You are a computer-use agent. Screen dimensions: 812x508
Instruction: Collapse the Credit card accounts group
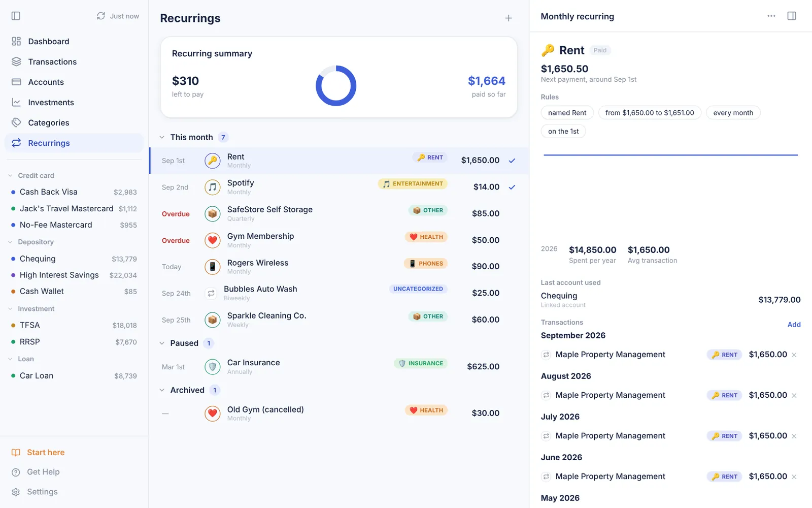pos(10,175)
